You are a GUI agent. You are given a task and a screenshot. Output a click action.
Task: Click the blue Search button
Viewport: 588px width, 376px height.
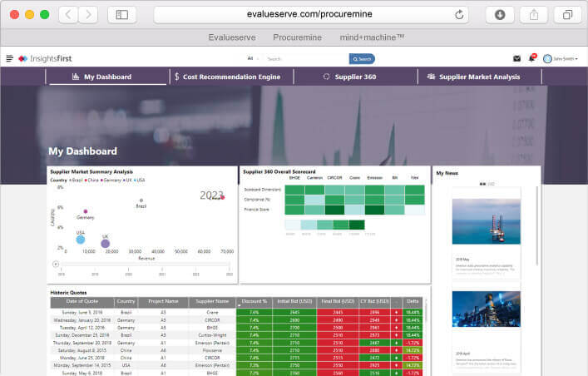click(x=362, y=59)
